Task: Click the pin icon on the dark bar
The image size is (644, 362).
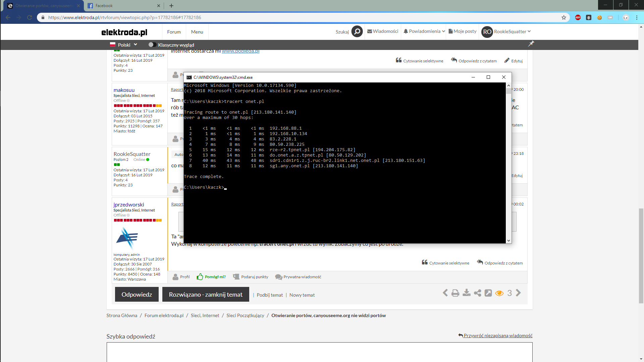Action: [531, 44]
